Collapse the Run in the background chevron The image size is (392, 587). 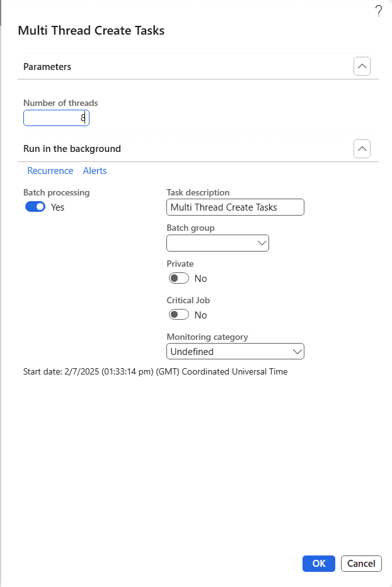(362, 149)
